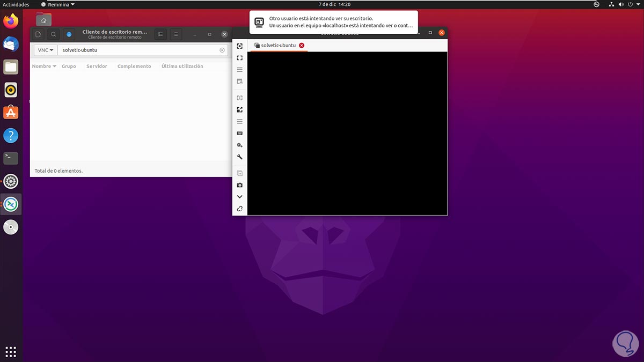Select the 'Total de 0 elementos.' status text

[x=58, y=171]
